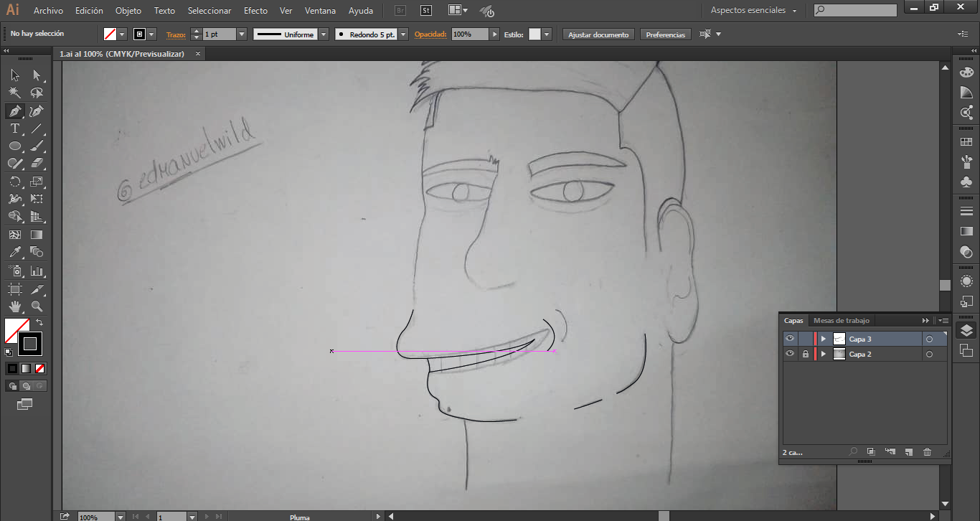Set paint mode to None in Tools panel
The width and height of the screenshot is (980, 521).
(x=40, y=368)
